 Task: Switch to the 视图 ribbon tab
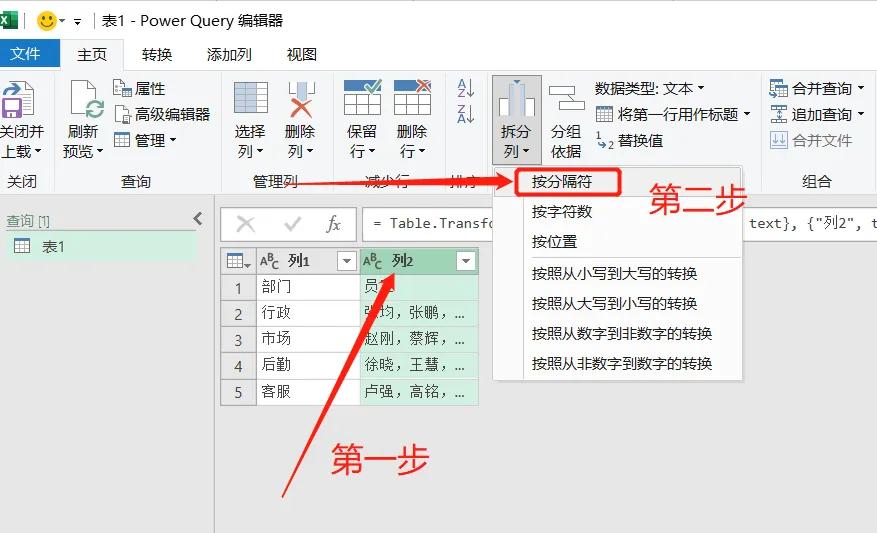pyautogui.click(x=302, y=54)
